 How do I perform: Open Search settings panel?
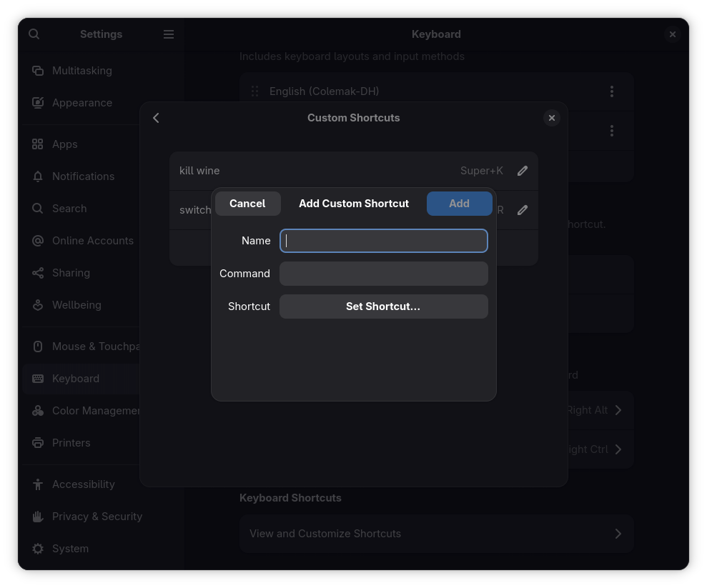click(81, 209)
